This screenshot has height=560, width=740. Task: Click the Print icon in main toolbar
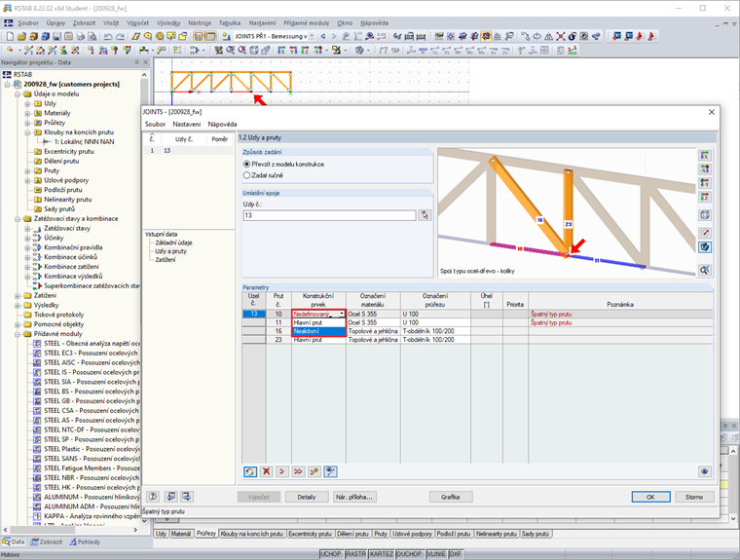(81, 36)
